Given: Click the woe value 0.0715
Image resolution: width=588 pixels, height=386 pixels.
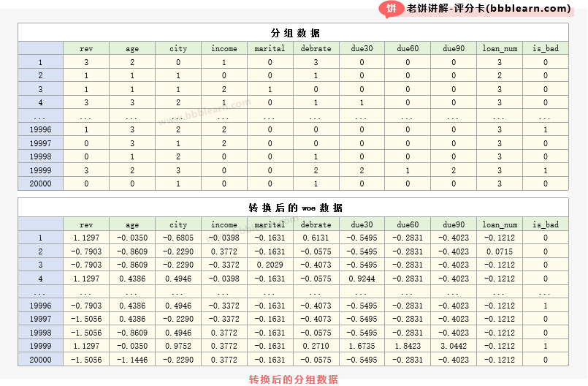Looking at the screenshot, I should [500, 251].
